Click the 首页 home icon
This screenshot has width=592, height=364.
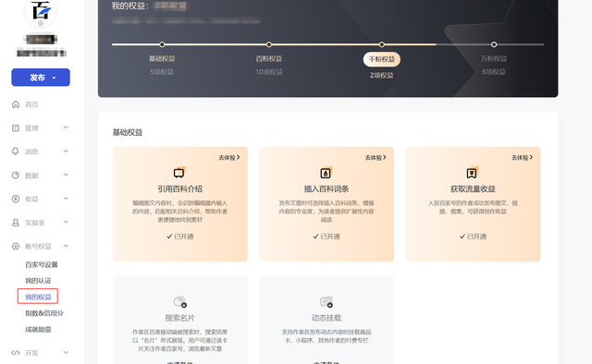coord(16,104)
